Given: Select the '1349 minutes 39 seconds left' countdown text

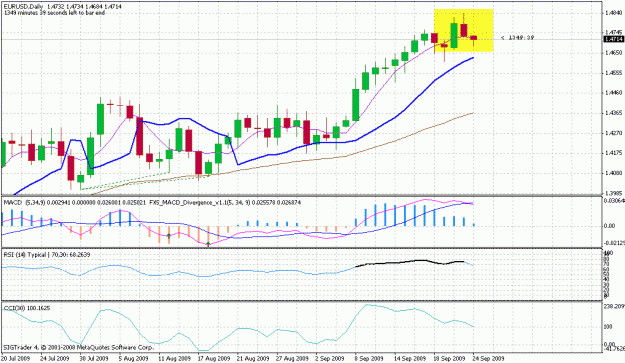Looking at the screenshot, I should pyautogui.click(x=54, y=13).
